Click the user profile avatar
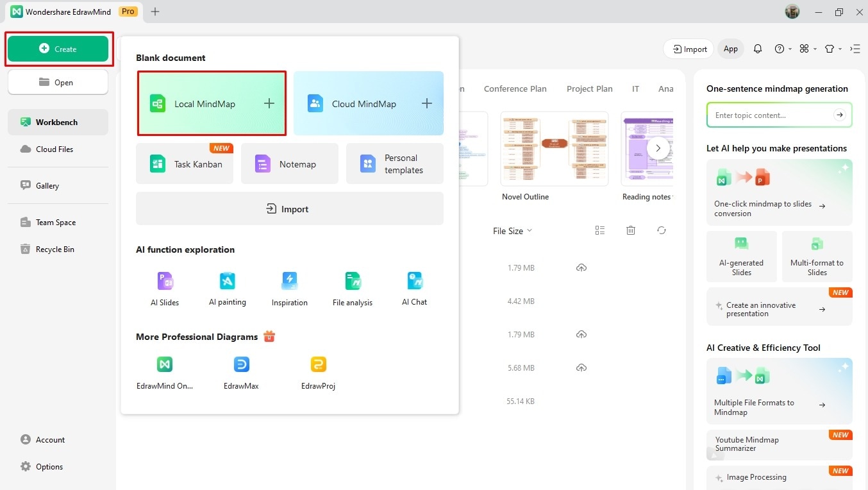Image resolution: width=868 pixels, height=490 pixels. [x=792, y=12]
